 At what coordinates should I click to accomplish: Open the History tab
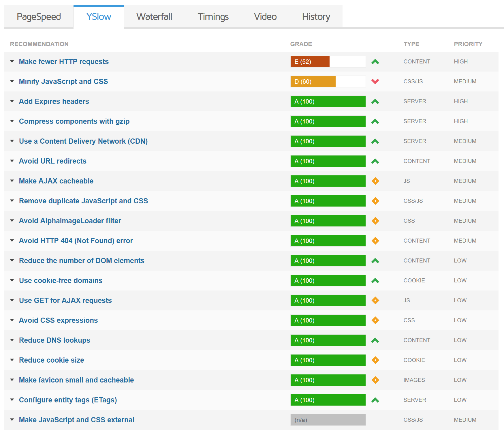point(316,17)
